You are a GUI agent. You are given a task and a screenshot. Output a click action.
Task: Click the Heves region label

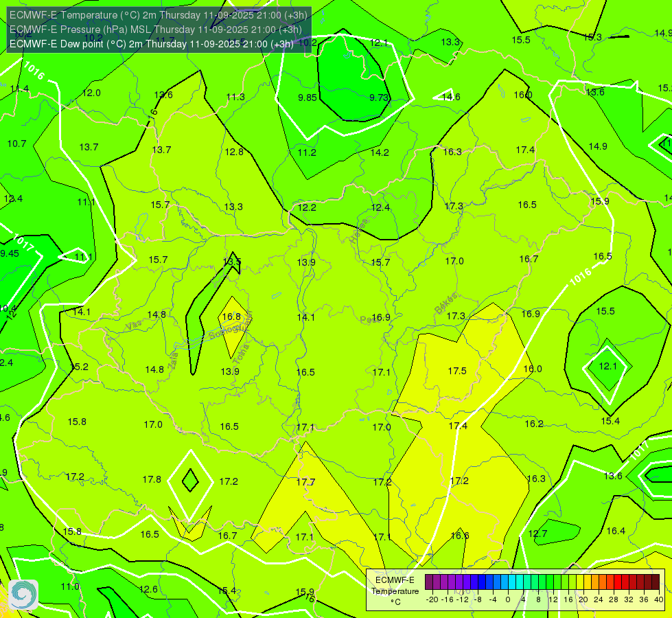pyautogui.click(x=359, y=231)
